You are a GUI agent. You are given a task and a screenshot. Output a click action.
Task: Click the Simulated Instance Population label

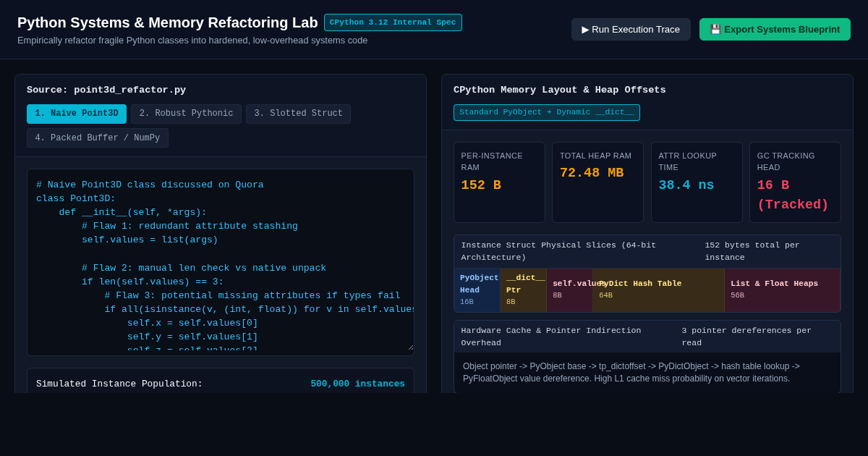(x=119, y=384)
